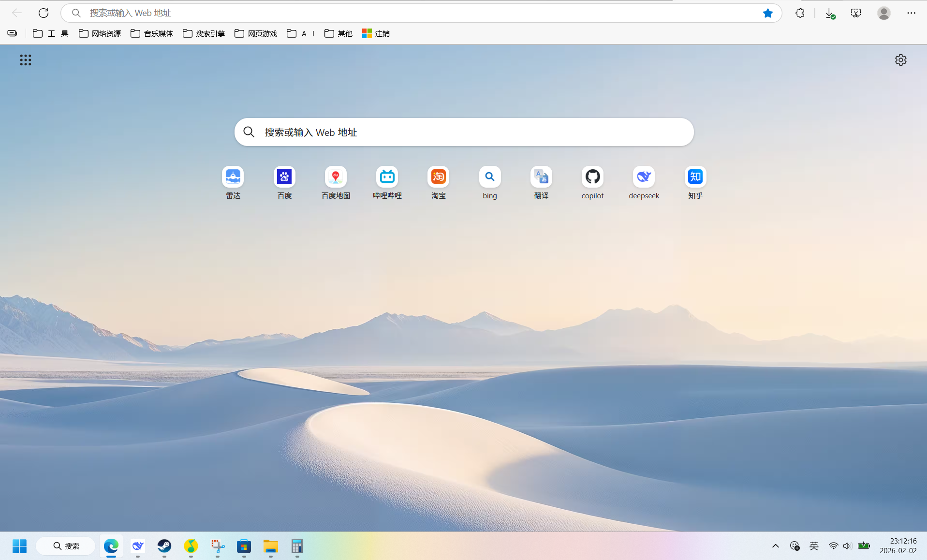Open the 百度 quick link tile
The image size is (927, 560).
pos(284,183)
